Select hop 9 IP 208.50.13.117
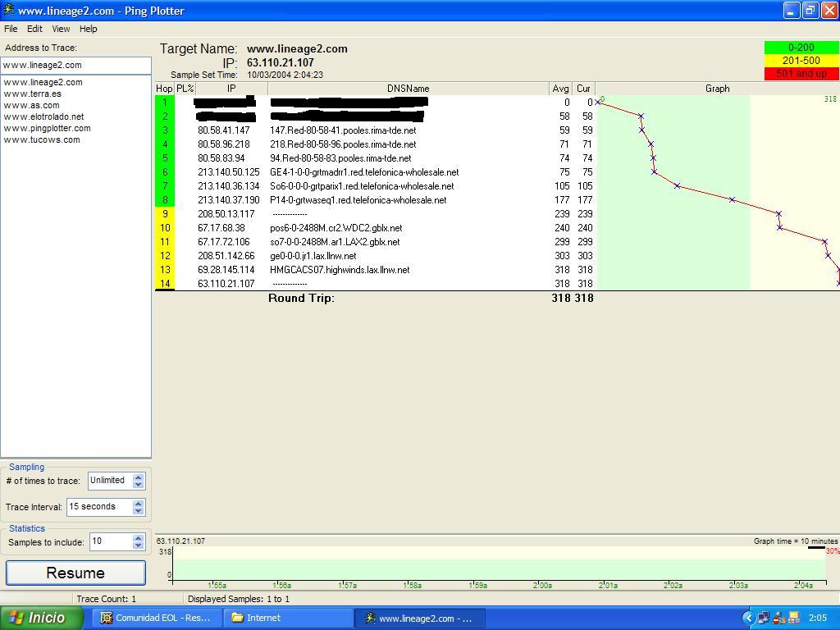 click(226, 214)
